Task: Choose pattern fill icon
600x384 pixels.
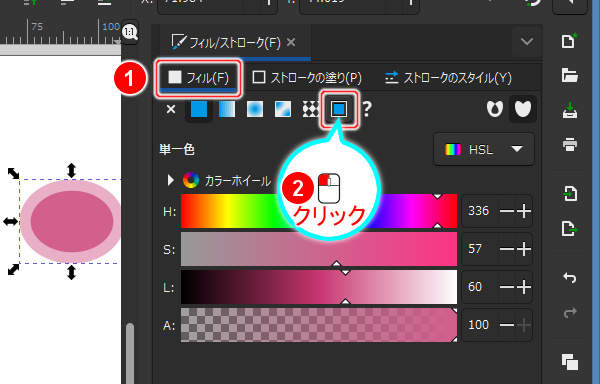Action: [310, 109]
